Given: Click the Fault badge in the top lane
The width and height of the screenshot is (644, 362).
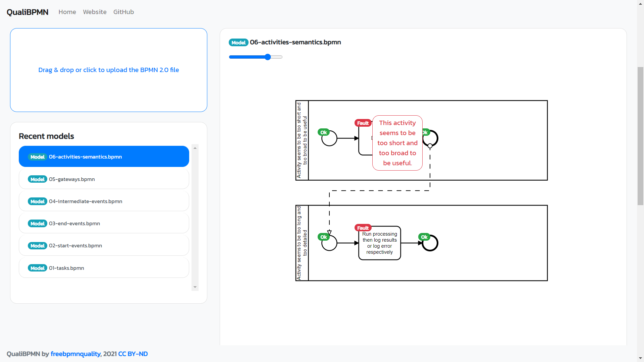Looking at the screenshot, I should click(363, 123).
